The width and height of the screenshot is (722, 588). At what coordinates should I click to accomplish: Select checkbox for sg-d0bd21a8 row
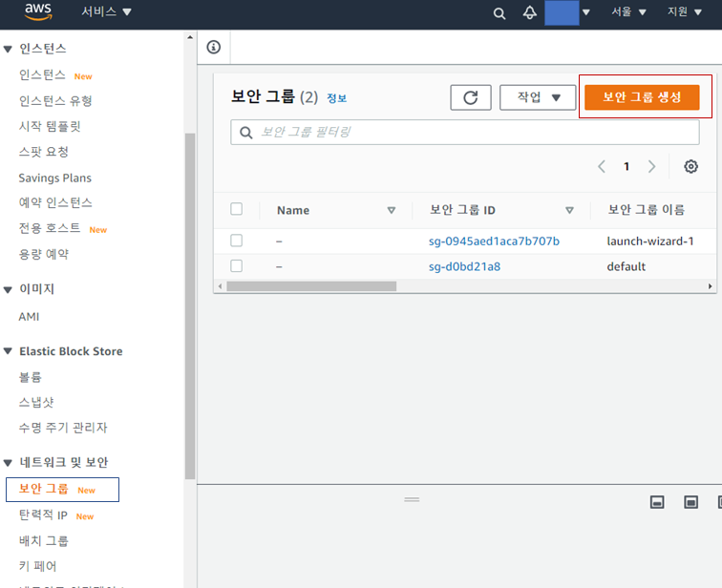pos(237,266)
